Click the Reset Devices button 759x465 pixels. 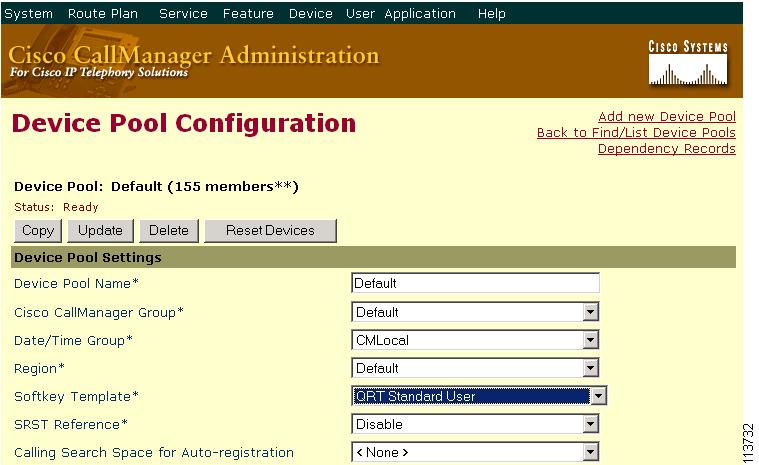pos(270,231)
